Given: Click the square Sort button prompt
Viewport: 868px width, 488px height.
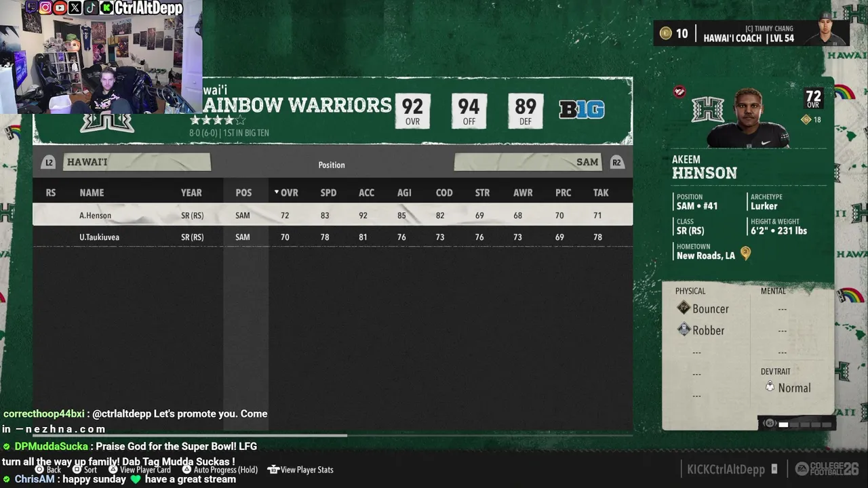Looking at the screenshot, I should 77,469.
